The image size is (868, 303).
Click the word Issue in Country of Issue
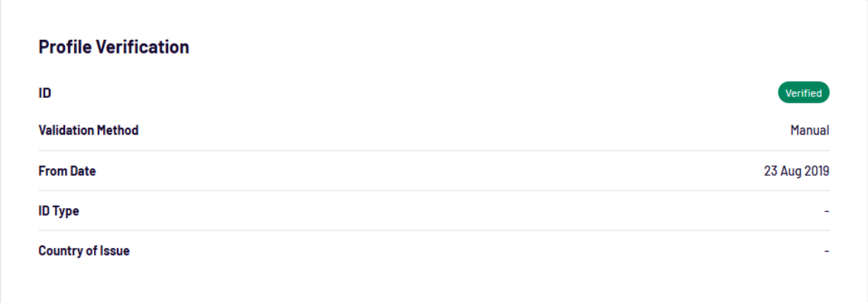[115, 251]
